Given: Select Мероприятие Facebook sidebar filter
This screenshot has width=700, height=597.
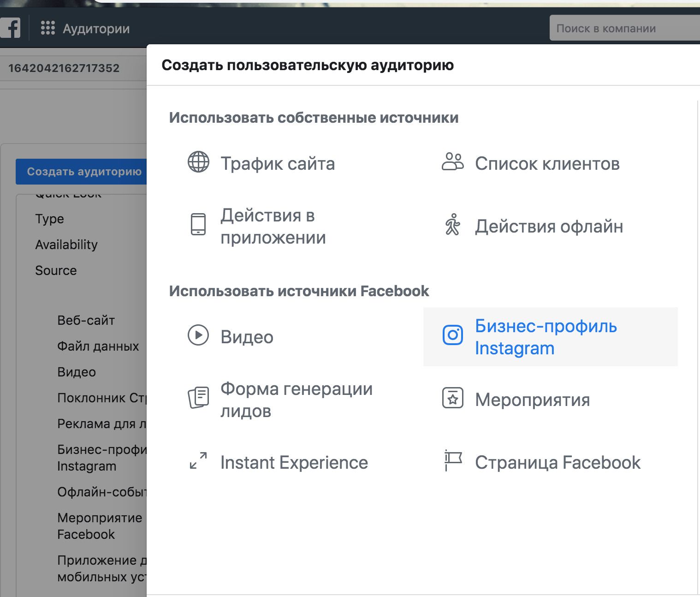Looking at the screenshot, I should [x=100, y=526].
